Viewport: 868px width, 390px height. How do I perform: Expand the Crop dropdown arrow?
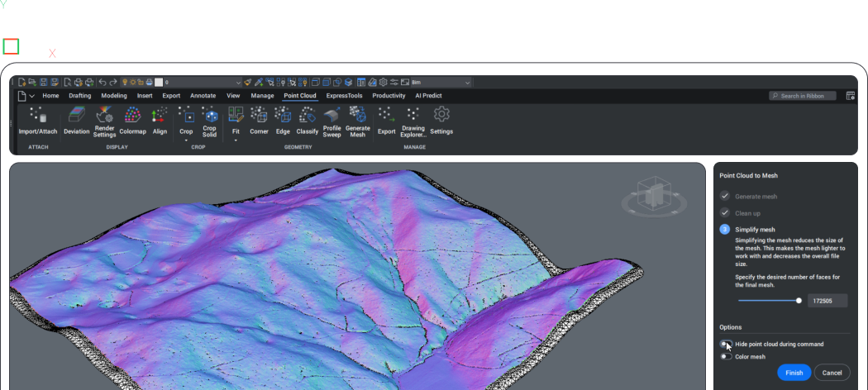click(x=186, y=140)
